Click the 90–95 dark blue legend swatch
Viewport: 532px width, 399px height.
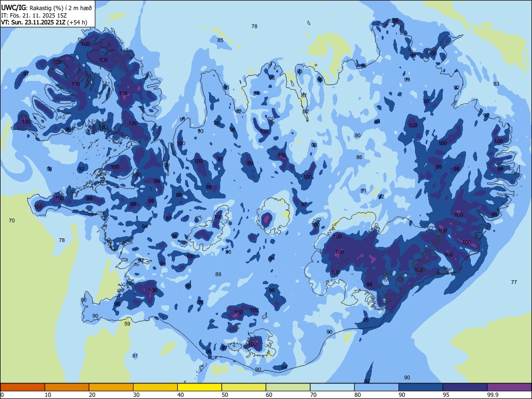(421, 387)
